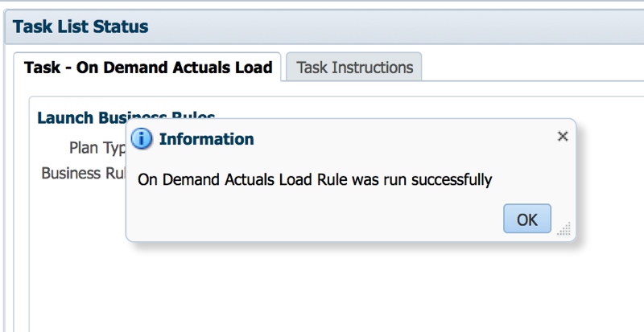Click the Information dialog title text

coord(207,139)
